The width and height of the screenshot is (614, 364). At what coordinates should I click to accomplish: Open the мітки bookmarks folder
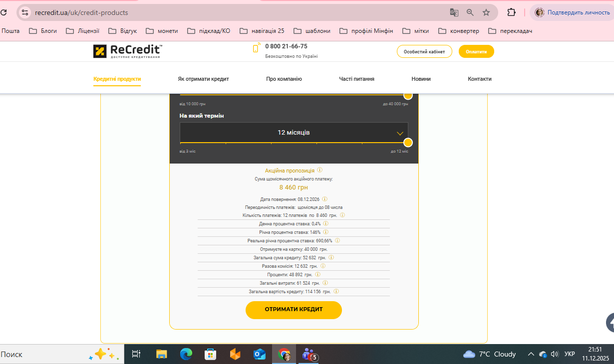coord(416,31)
